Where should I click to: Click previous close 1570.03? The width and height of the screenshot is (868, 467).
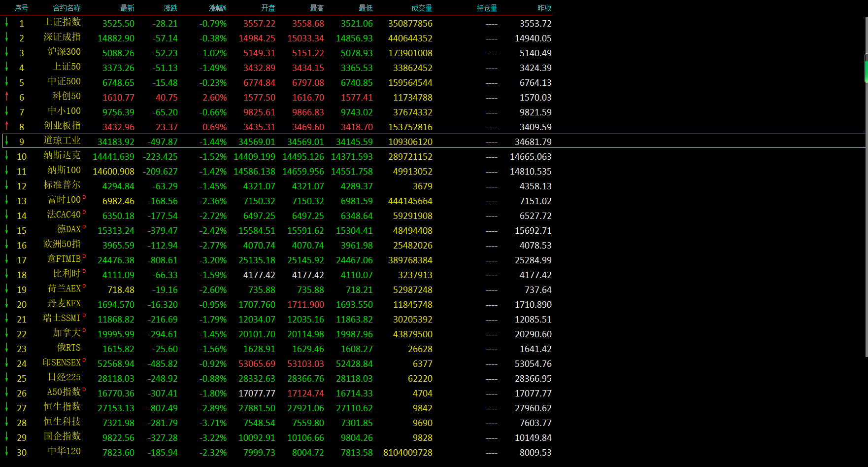click(x=535, y=98)
